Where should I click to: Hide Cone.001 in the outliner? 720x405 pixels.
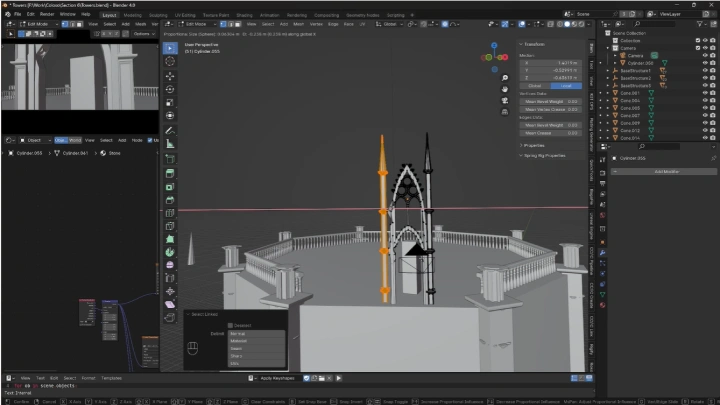705,93
